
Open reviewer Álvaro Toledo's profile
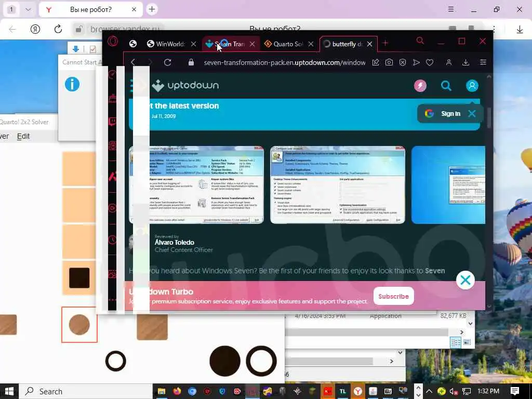(x=175, y=242)
